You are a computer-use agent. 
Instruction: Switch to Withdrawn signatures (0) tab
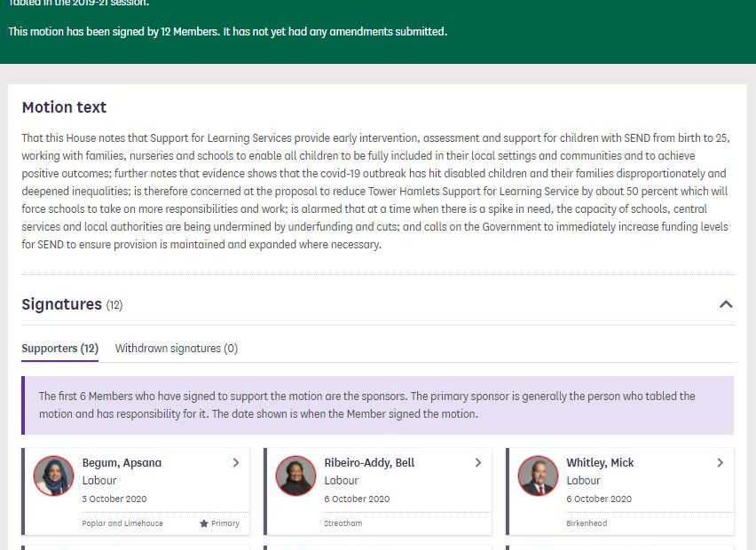(x=177, y=349)
